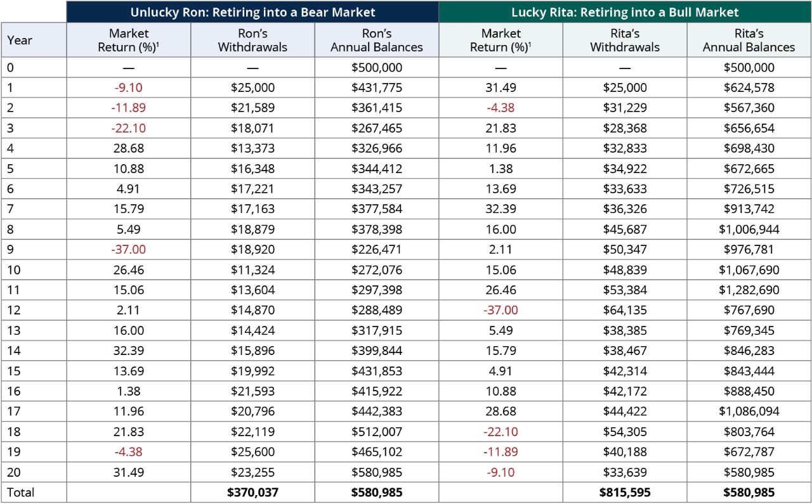Click the Market Return header under Unlucky Ron
This screenshot has width=812, height=504.
129,40
